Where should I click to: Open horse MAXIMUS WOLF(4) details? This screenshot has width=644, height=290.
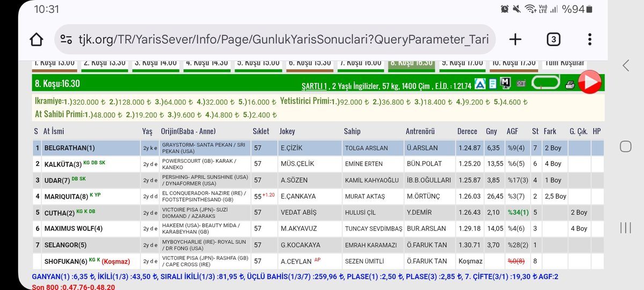tap(73, 229)
